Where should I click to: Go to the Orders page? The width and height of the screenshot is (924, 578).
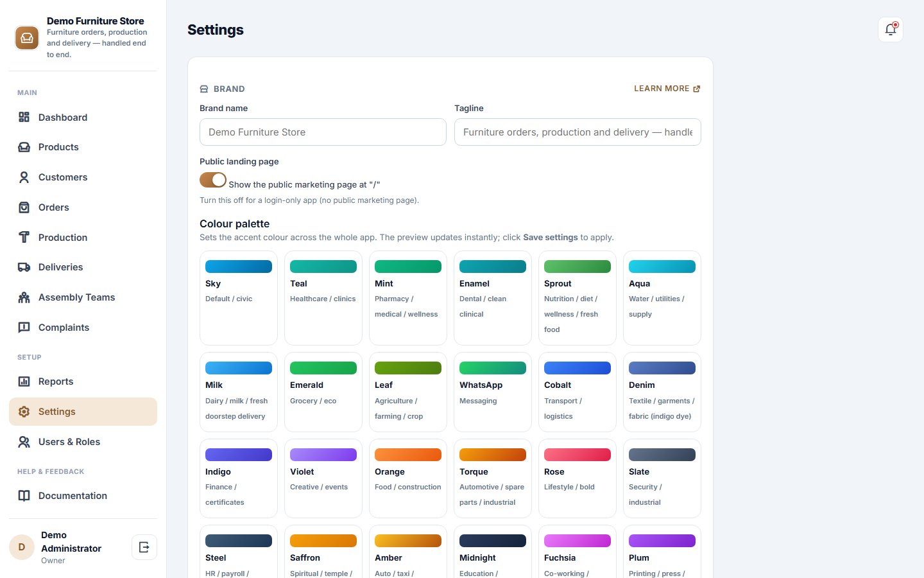click(83, 207)
